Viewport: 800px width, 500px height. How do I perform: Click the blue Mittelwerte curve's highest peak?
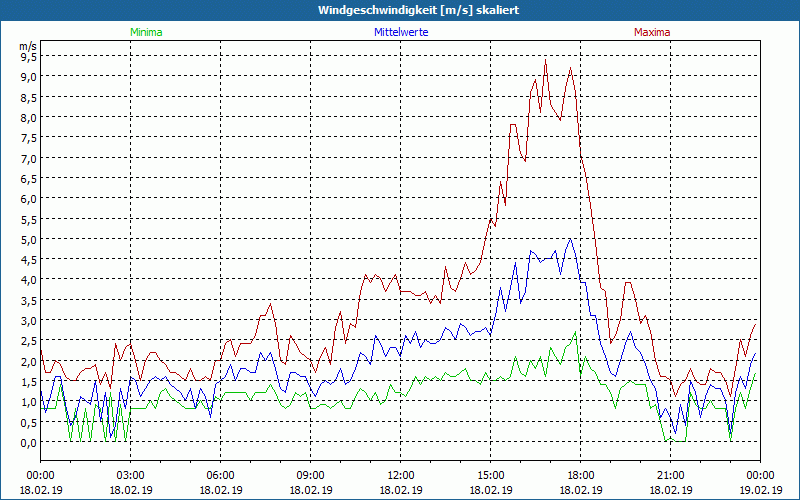pos(570,239)
